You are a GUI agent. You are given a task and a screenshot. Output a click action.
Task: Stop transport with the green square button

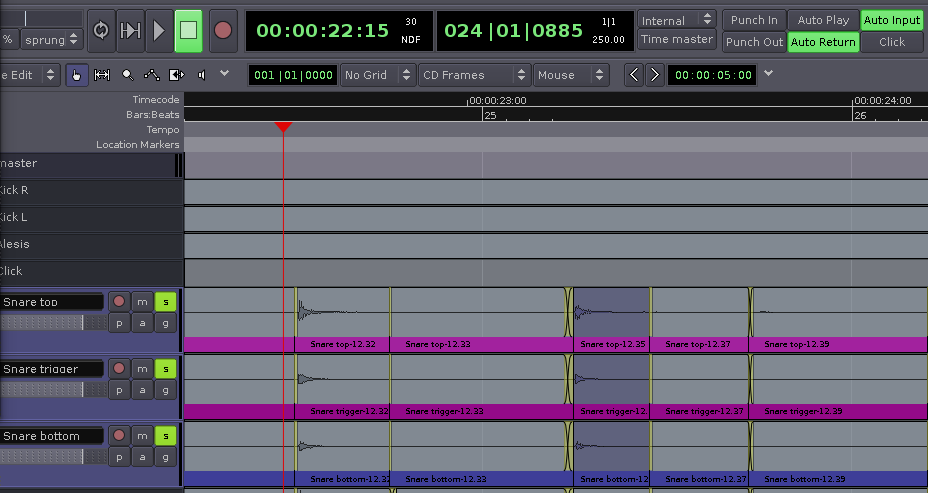click(x=188, y=30)
